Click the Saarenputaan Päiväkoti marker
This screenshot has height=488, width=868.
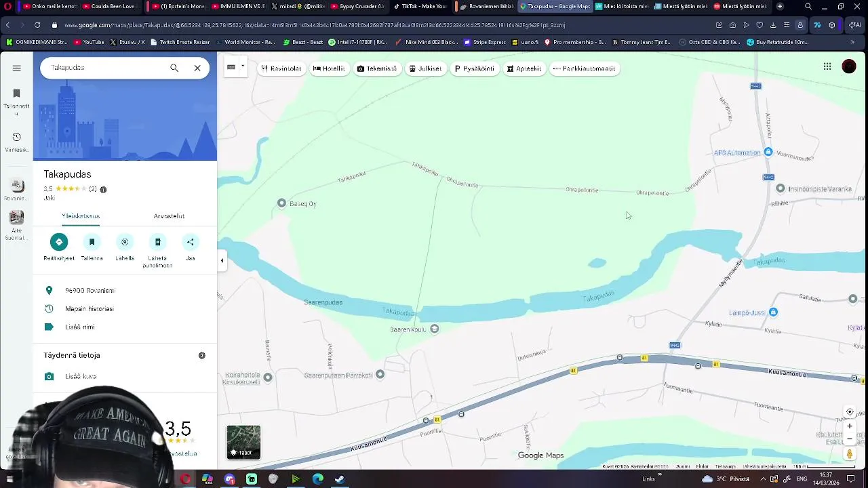380,374
